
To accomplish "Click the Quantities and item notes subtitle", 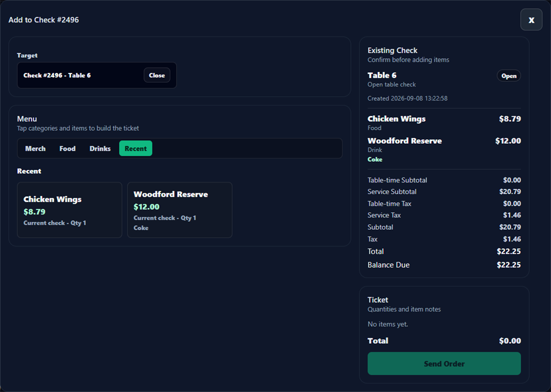I will pyautogui.click(x=404, y=309).
